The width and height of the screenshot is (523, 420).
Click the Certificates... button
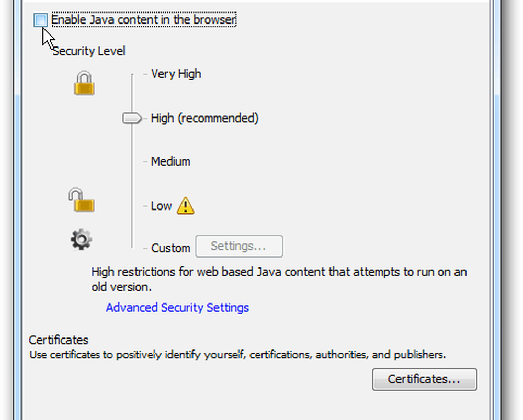[424, 380]
